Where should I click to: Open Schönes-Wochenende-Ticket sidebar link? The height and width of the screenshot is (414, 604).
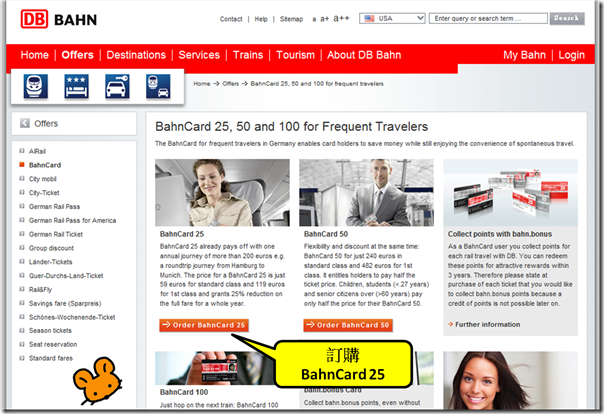(x=72, y=318)
